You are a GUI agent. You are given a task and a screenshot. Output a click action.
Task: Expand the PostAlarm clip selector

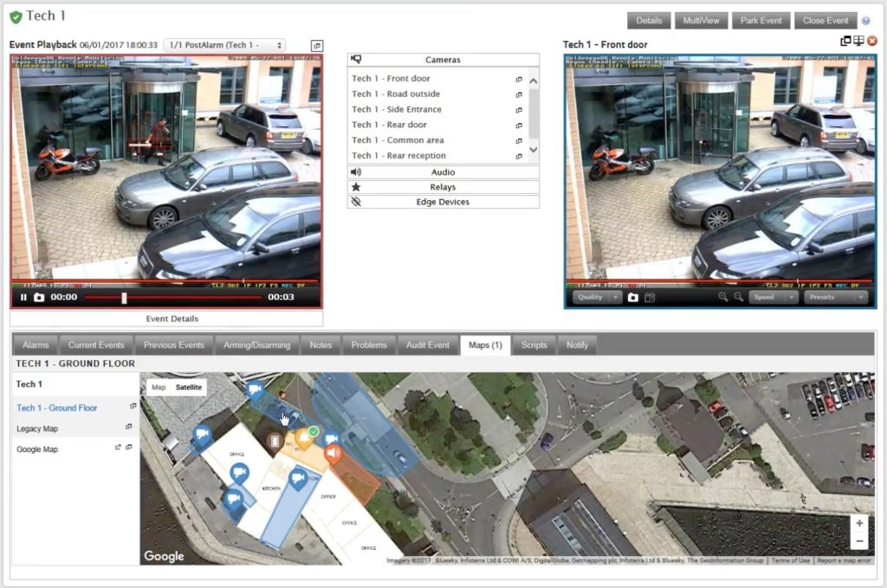tap(223, 45)
